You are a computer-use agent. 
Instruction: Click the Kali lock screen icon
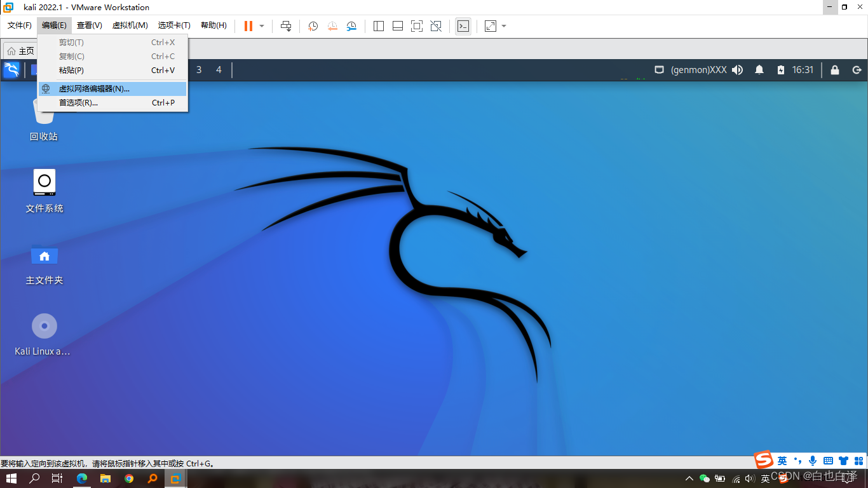[835, 70]
